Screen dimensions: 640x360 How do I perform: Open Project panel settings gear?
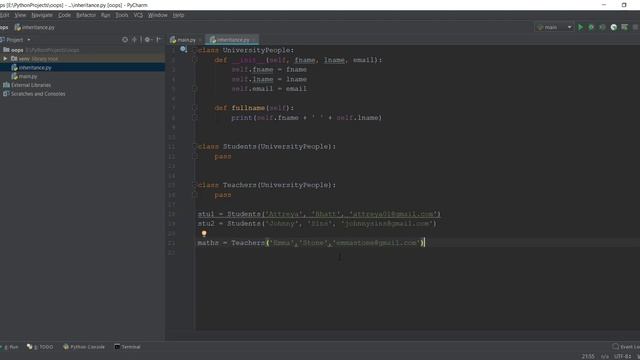click(x=148, y=40)
